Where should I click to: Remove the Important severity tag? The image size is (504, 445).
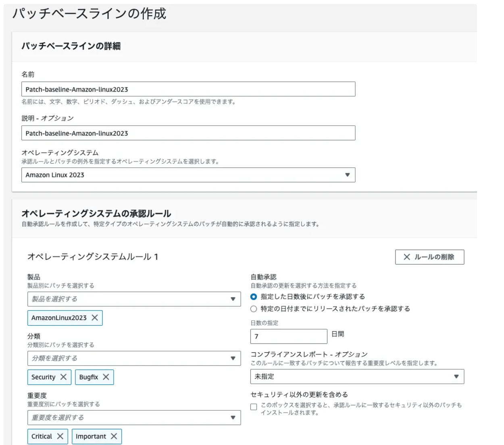114,436
